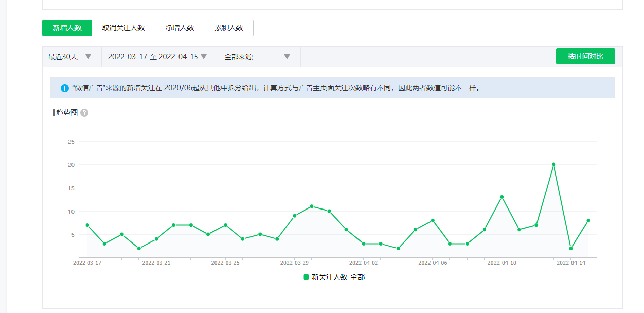644x313 pixels.
Task: Click the 2022-03-29 x-axis date label
Action: click(x=295, y=263)
